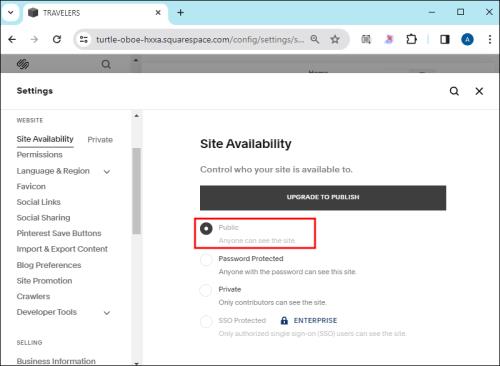Click the sidebar scroll down arrow
500x366 pixels.
[x=136, y=363]
